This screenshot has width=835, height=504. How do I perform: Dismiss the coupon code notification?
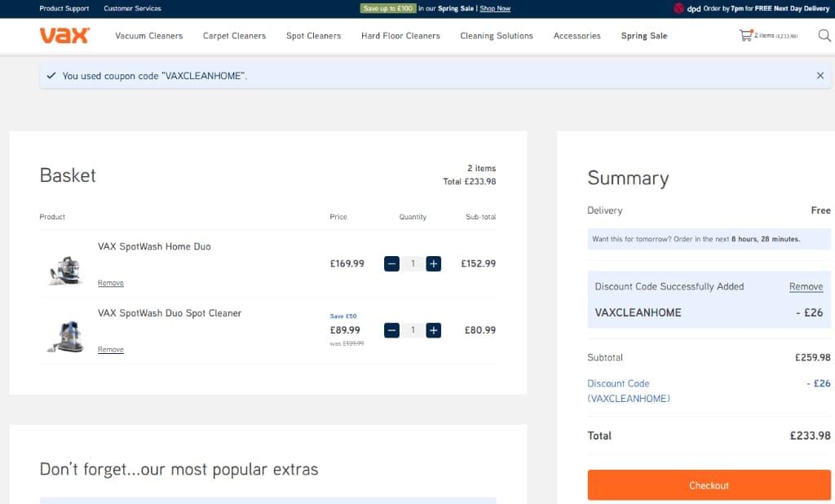click(820, 76)
